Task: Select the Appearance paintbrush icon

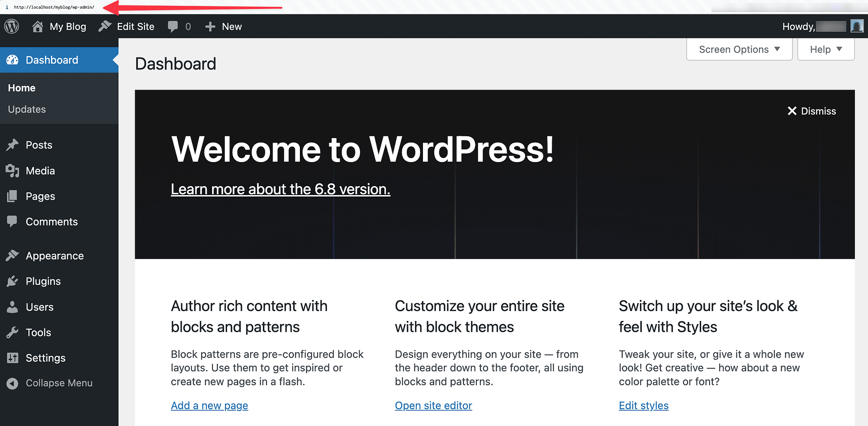Action: [x=13, y=255]
